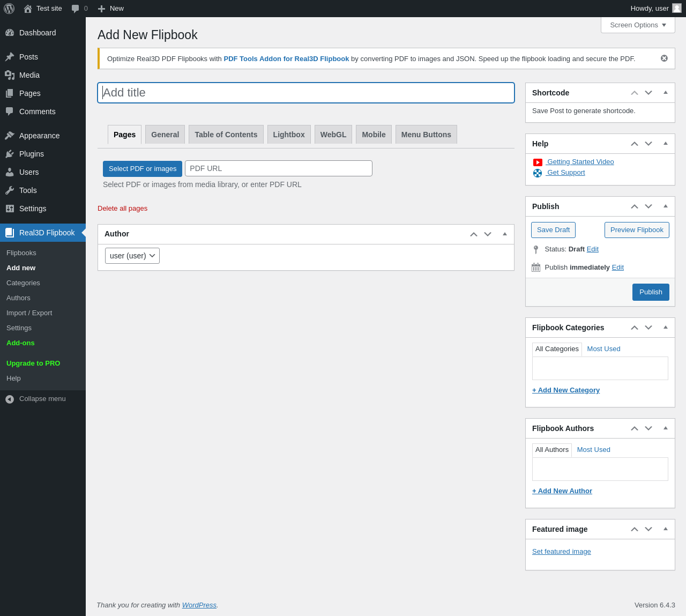This screenshot has width=686, height=616.
Task: Click the Delete all pages link
Action: point(122,209)
